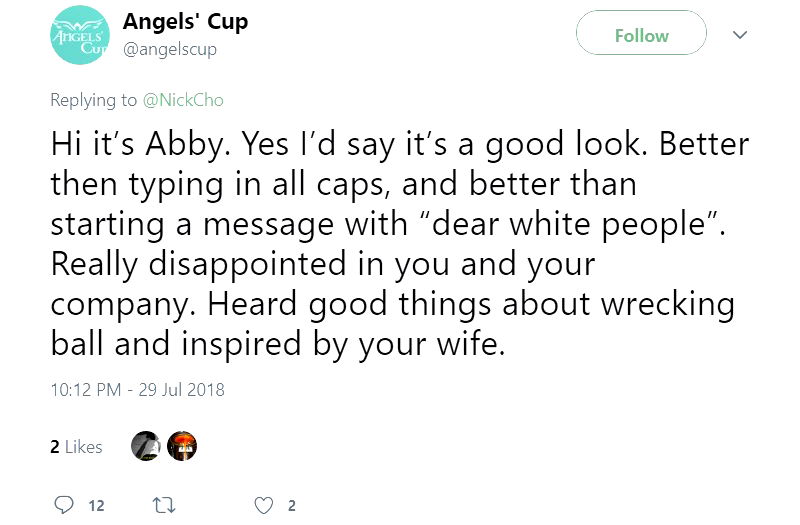Open the @angelscup handle link
Image resolution: width=800 pixels, height=525 pixels.
coord(169,48)
